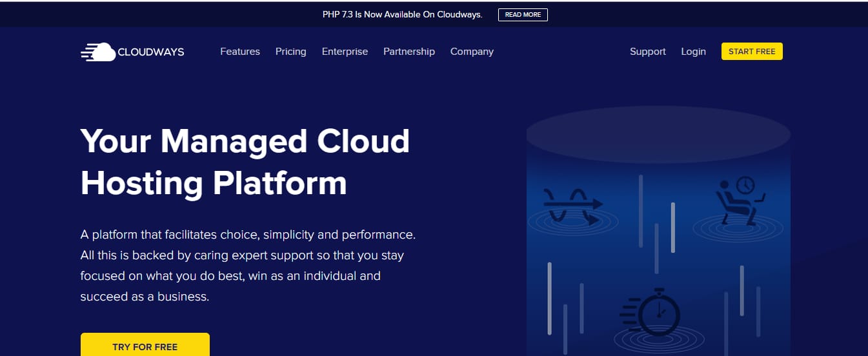Click the PHP 7.3 announcement text
The height and width of the screenshot is (356, 868).
tap(402, 14)
